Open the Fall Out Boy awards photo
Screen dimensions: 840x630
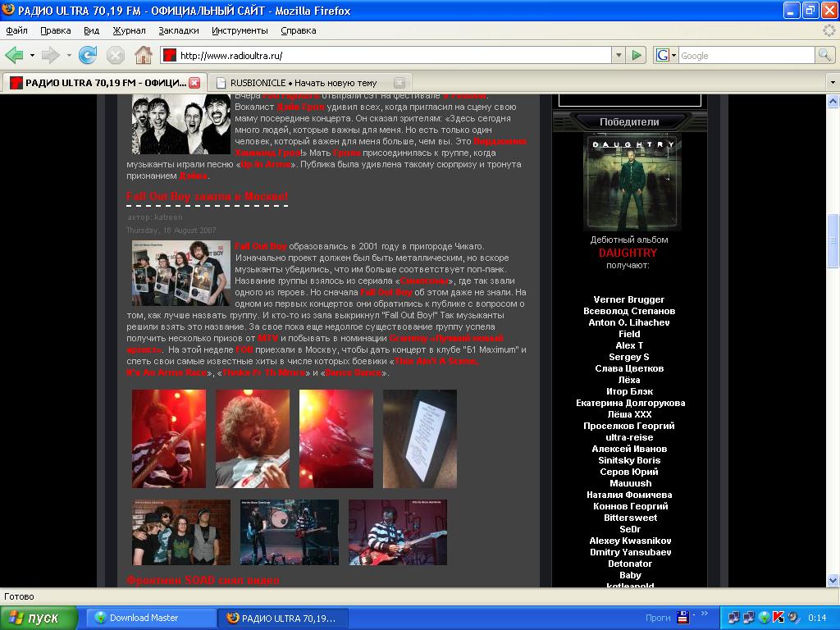(181, 273)
